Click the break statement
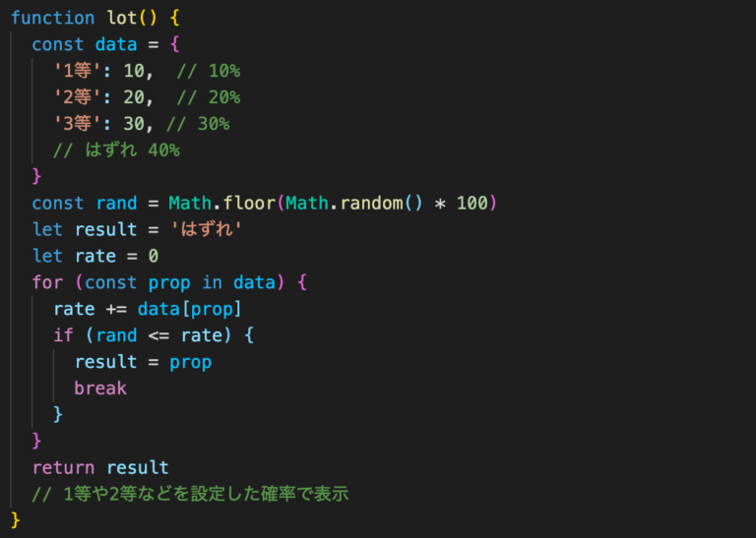The height and width of the screenshot is (538, 756). click(x=100, y=389)
